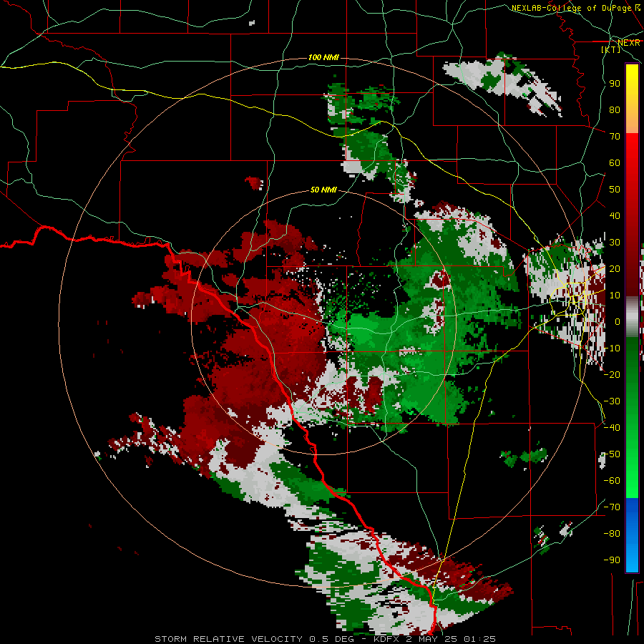
Task: Click the 20 tick label on velocity scale
Action: 615,269
